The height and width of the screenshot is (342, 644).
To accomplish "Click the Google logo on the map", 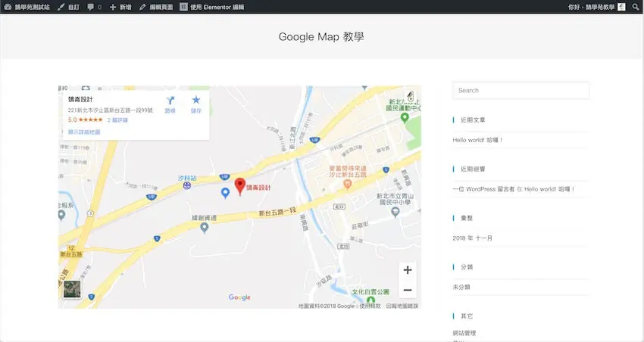I will 239,297.
